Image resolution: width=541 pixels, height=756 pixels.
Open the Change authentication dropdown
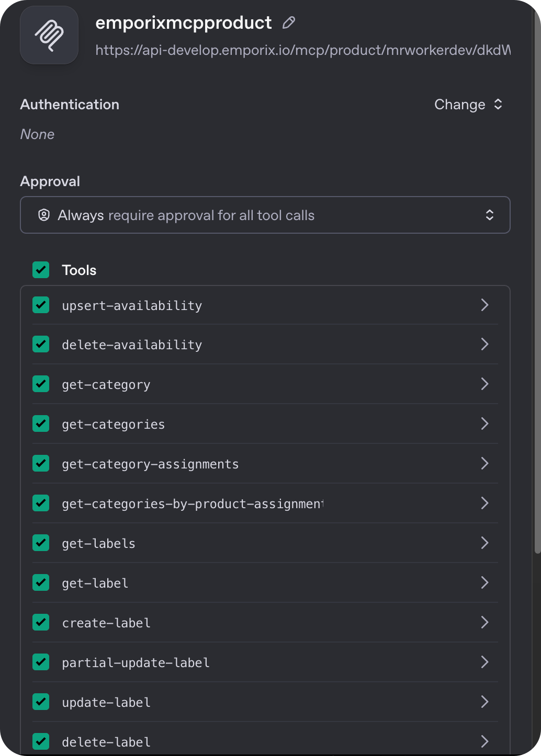pos(468,105)
